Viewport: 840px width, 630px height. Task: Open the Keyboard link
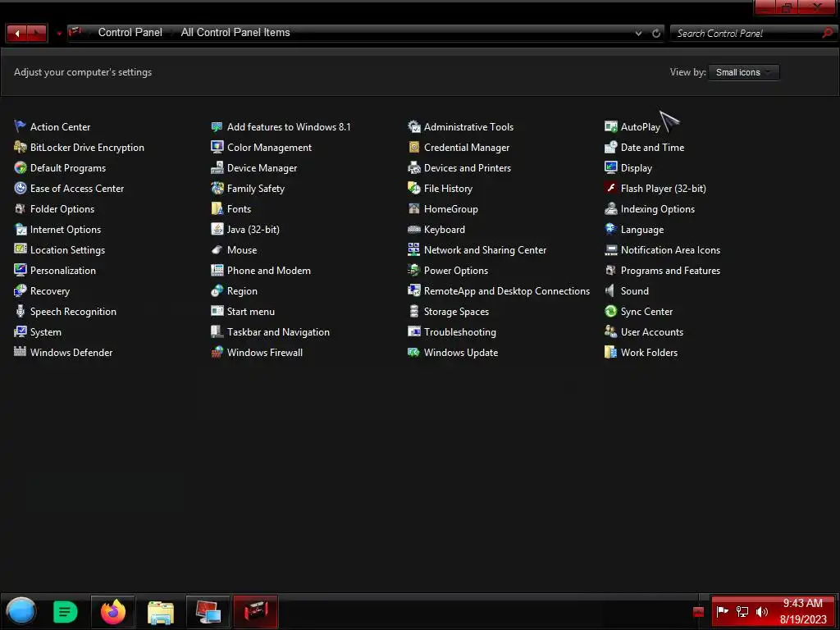coord(445,230)
